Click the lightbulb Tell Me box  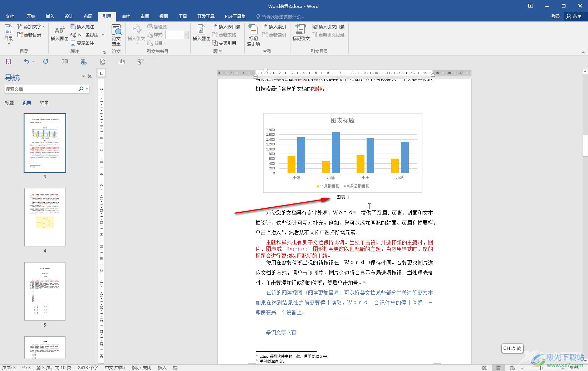pyautogui.click(x=280, y=16)
